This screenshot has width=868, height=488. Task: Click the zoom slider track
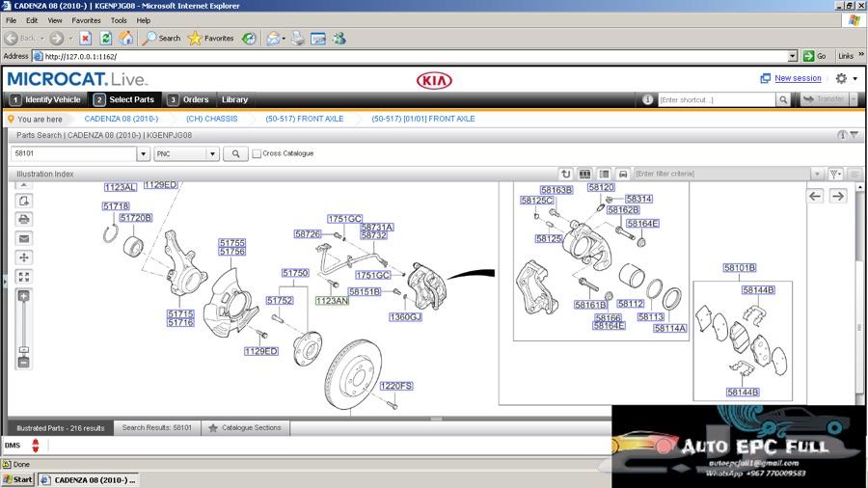point(24,324)
